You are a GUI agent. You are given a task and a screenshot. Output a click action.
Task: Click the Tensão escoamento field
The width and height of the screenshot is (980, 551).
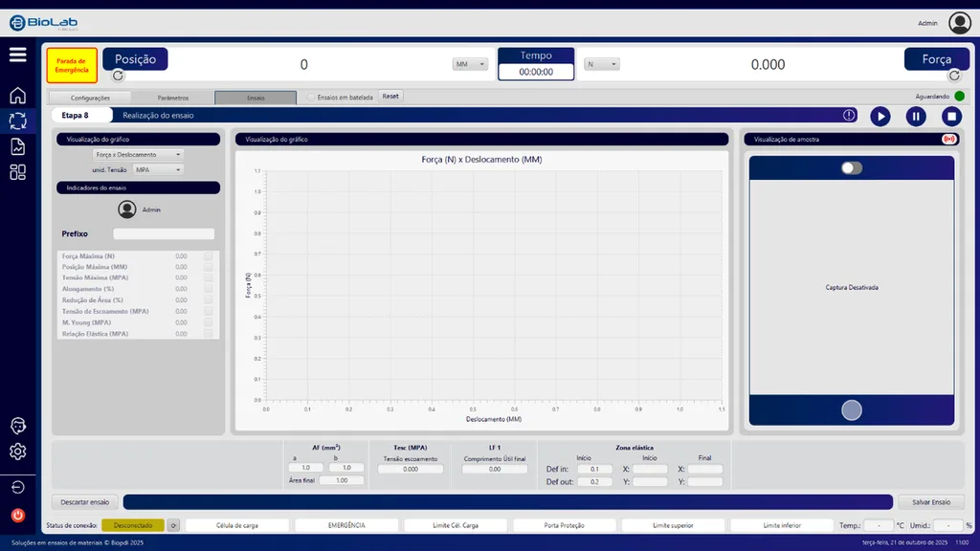coord(411,469)
